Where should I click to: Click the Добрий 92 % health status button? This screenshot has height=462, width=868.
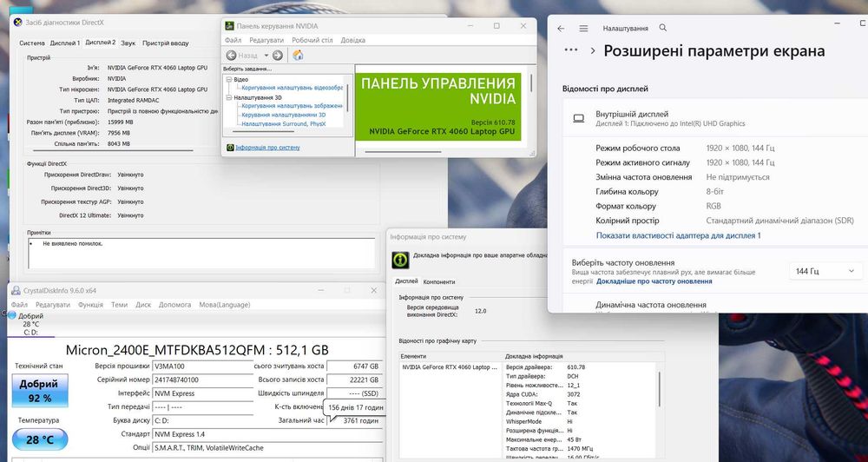coord(40,391)
